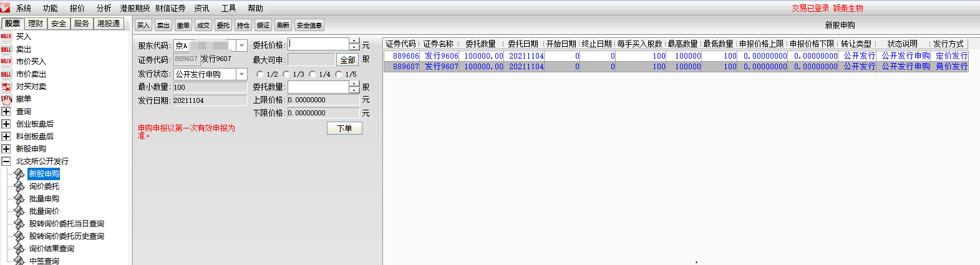Expand the 查询 tree node
This screenshot has width=980, height=265.
tap(6, 112)
